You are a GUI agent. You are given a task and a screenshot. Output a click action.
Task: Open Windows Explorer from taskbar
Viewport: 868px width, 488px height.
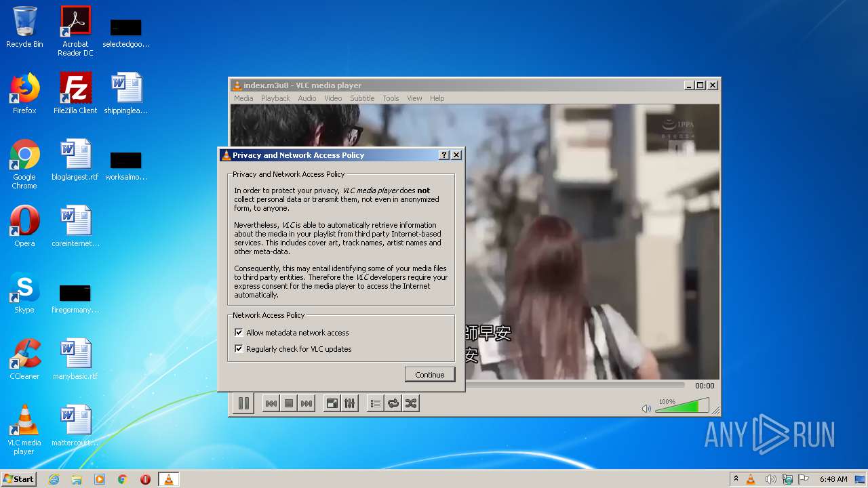pos(77,479)
